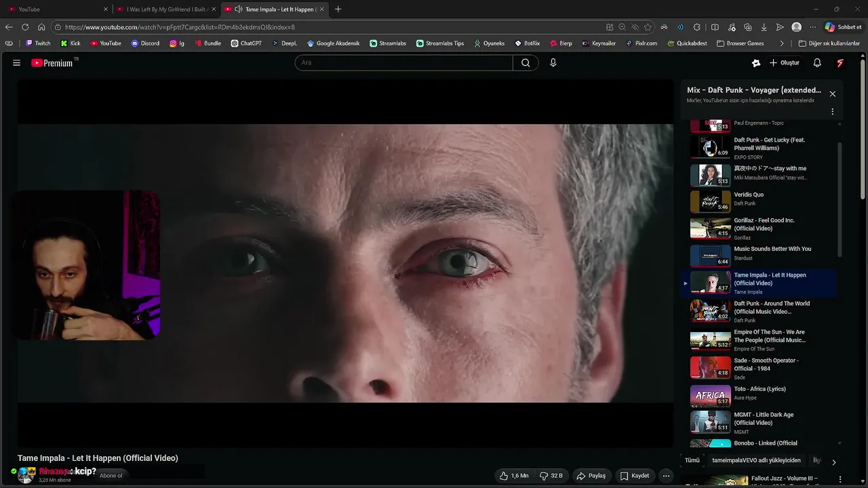Screen dimensions: 868x488
Task: Open browser settings and more menu
Action: pos(813,27)
